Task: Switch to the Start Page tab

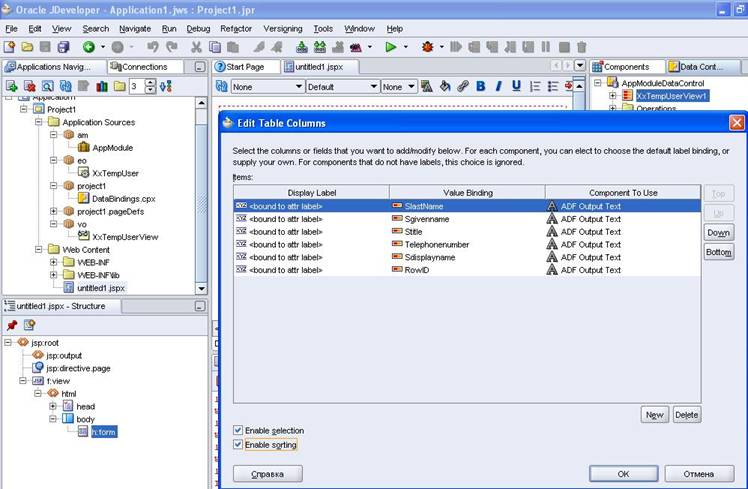Action: point(245,67)
